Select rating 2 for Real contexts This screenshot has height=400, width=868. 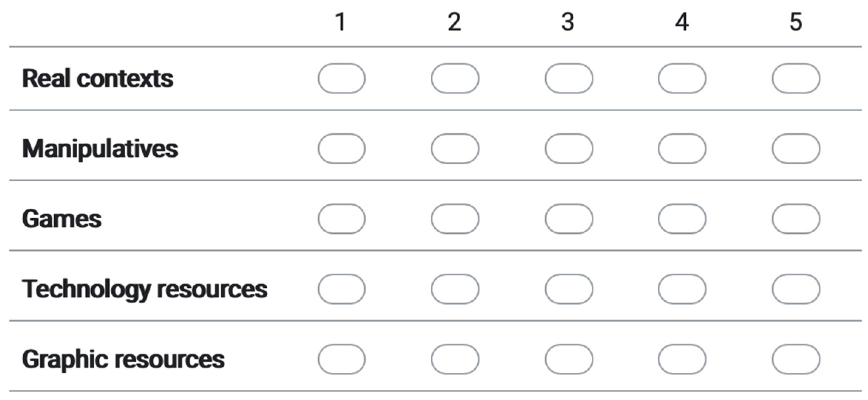[x=455, y=78]
